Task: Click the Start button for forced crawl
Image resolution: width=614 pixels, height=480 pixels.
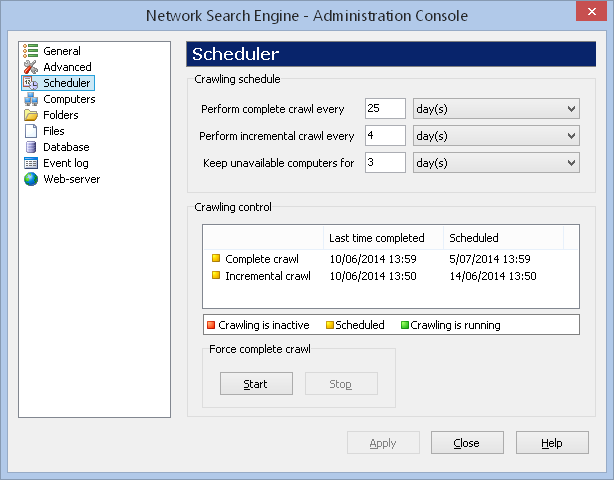Action: tap(256, 384)
